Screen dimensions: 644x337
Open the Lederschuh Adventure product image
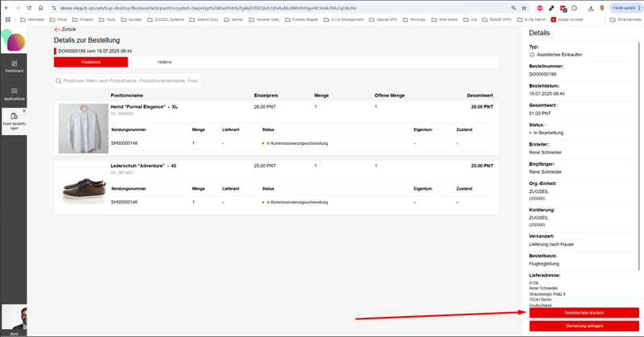point(82,186)
